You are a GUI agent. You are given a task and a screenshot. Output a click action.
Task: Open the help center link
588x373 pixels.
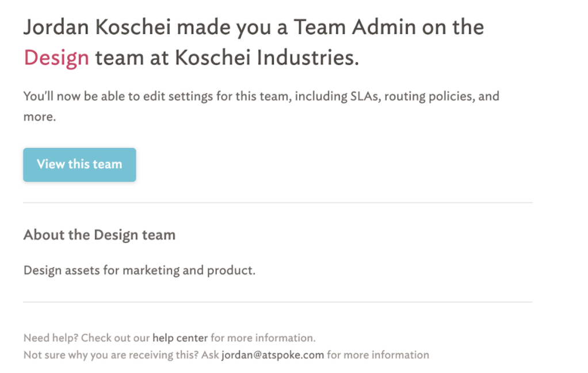180,338
